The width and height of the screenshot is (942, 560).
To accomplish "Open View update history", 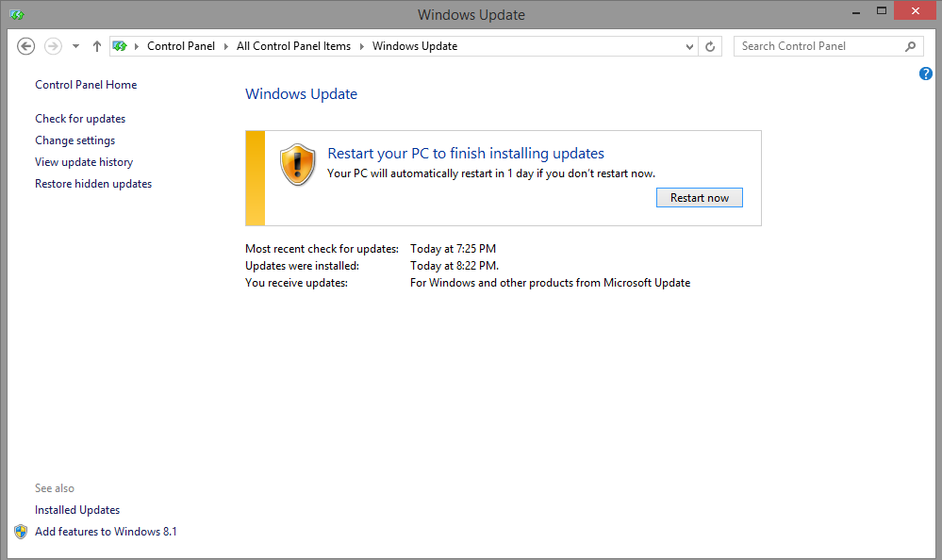I will click(x=84, y=161).
